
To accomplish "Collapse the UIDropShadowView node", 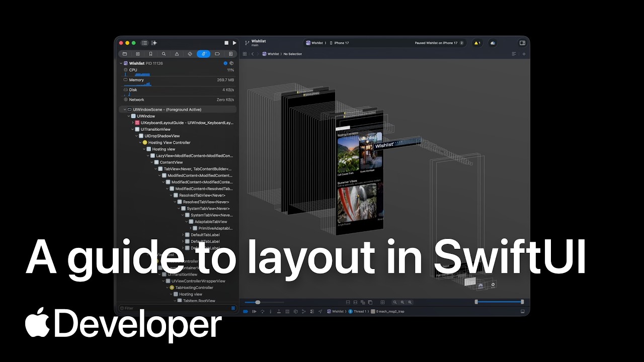I will coord(136,136).
